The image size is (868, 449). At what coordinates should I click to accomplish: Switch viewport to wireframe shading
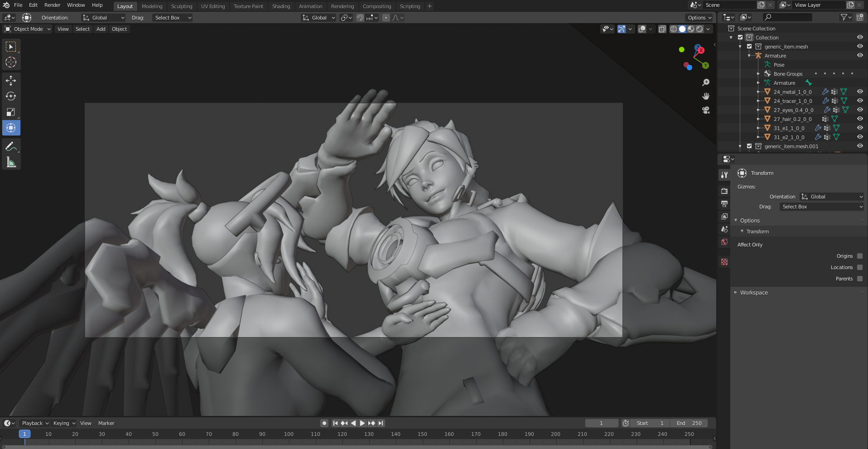point(674,29)
